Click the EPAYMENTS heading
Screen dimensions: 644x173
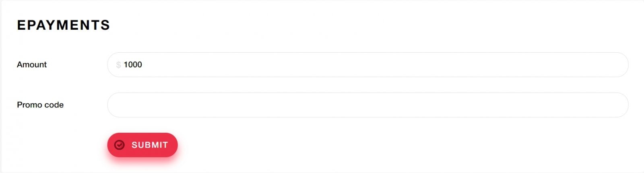pyautogui.click(x=63, y=25)
